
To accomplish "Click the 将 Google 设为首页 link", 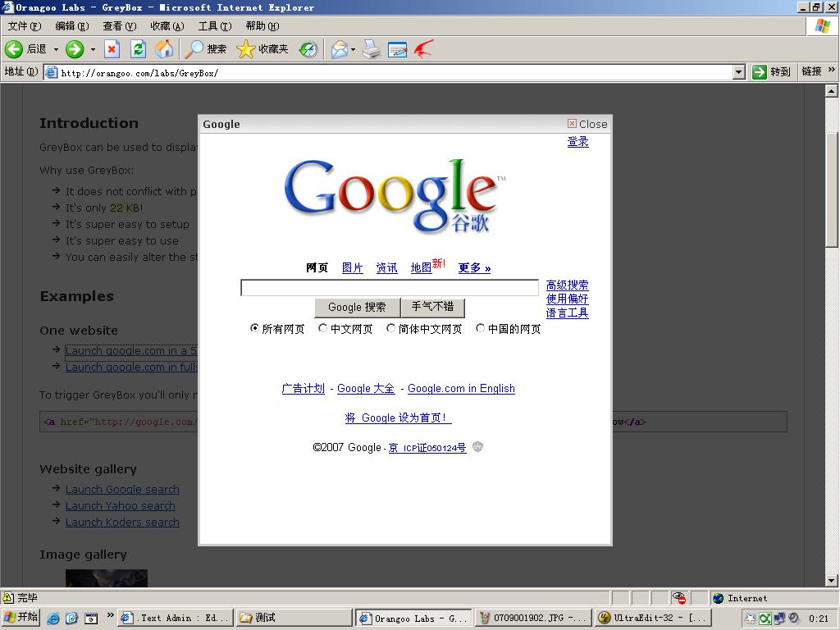I will pyautogui.click(x=398, y=418).
